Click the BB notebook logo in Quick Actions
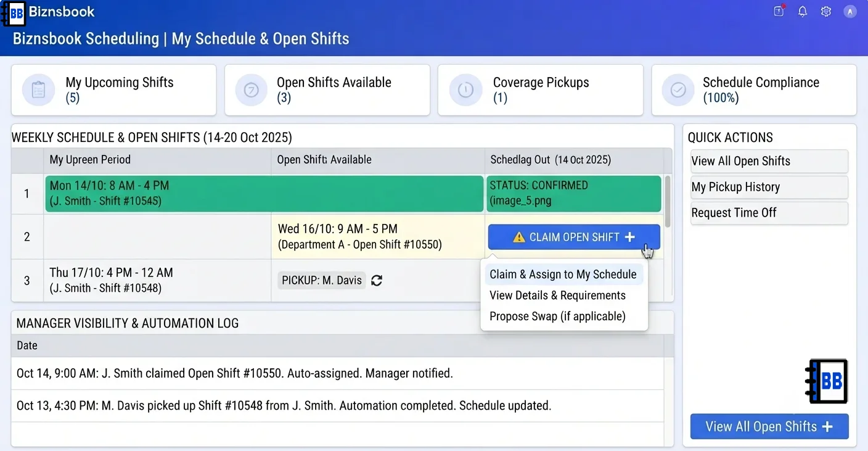868x451 pixels. [827, 381]
